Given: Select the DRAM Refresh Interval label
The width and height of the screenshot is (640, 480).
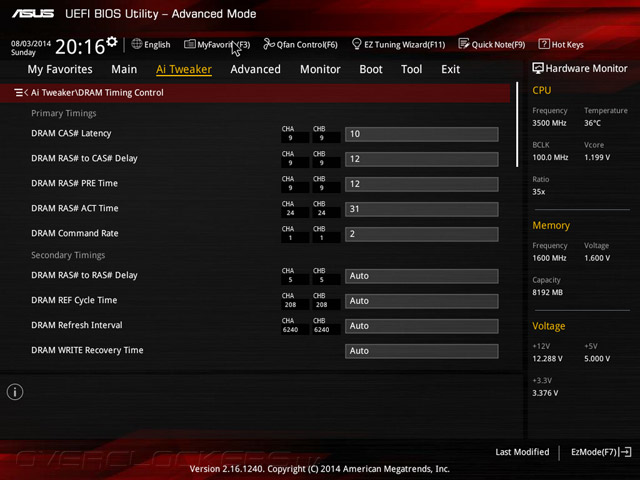Looking at the screenshot, I should click(77, 325).
